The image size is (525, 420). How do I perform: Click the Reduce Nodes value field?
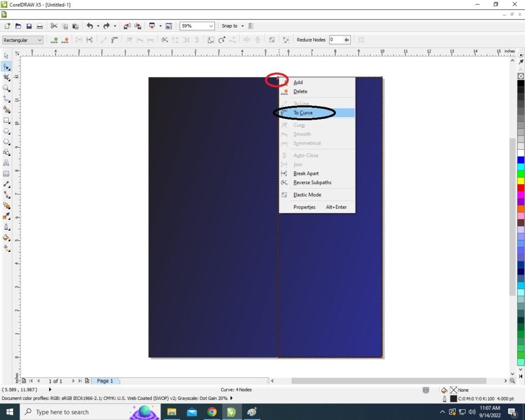tap(336, 40)
